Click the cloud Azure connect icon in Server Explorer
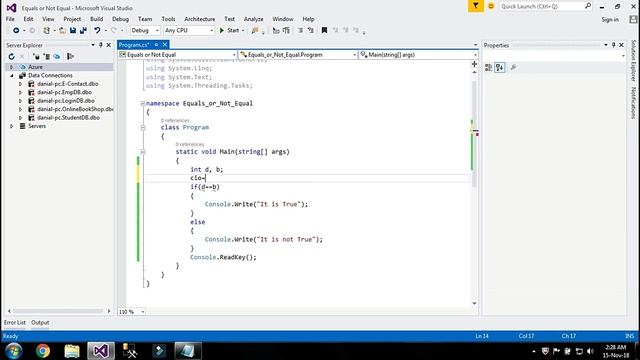 click(57, 57)
